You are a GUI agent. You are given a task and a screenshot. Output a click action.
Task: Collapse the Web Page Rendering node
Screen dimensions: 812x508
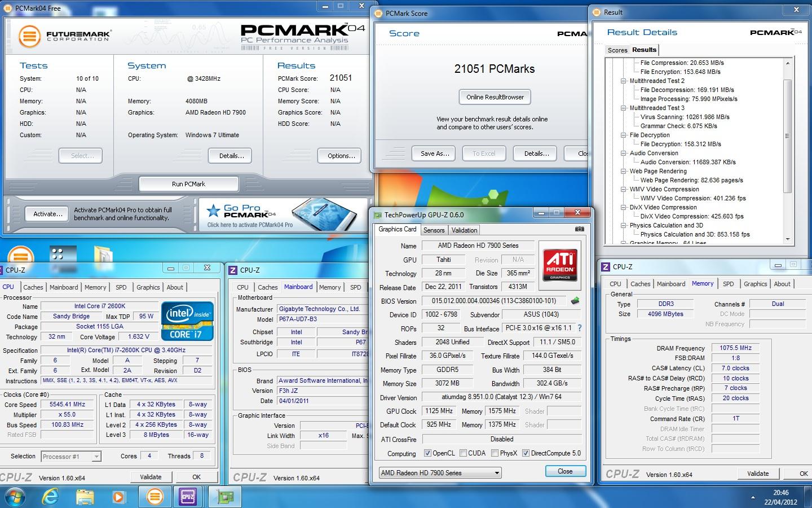tap(624, 171)
